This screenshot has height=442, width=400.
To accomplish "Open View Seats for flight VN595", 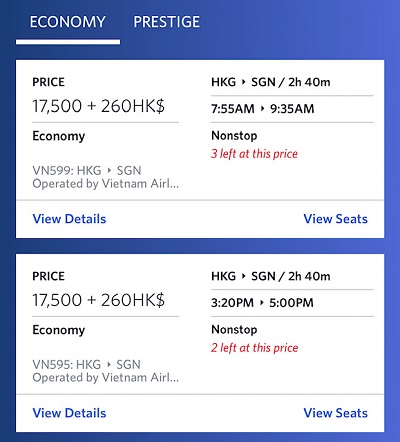I will point(335,413).
